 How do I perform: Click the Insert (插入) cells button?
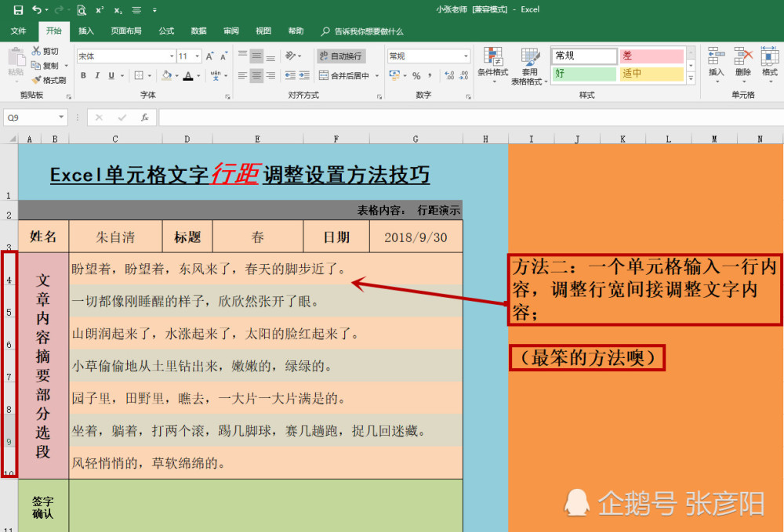tap(717, 62)
